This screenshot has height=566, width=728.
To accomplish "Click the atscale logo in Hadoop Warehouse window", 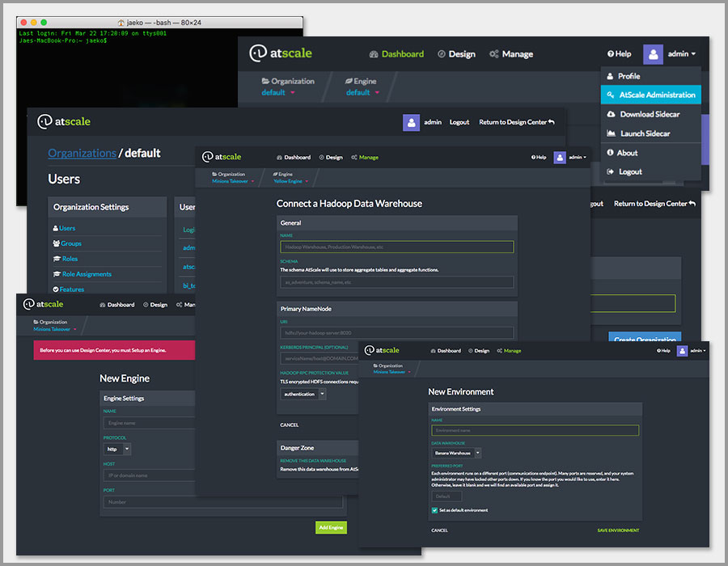I will pyautogui.click(x=222, y=157).
